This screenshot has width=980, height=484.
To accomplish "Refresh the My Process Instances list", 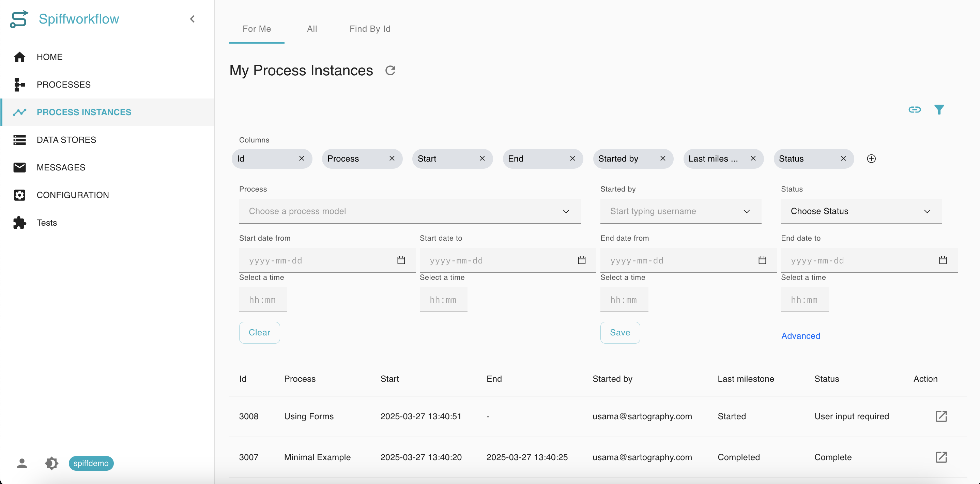I will (x=390, y=71).
